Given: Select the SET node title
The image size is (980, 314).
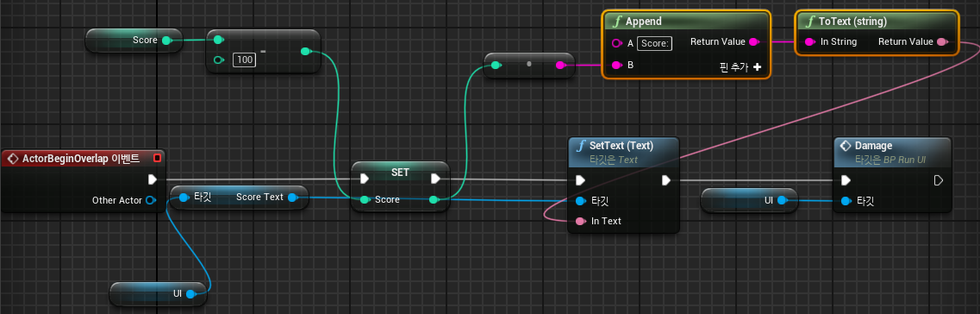Looking at the screenshot, I should 400,172.
